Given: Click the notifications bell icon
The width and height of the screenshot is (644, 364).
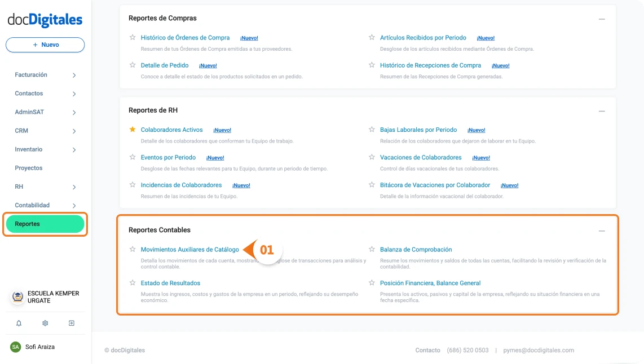Looking at the screenshot, I should pos(18,323).
